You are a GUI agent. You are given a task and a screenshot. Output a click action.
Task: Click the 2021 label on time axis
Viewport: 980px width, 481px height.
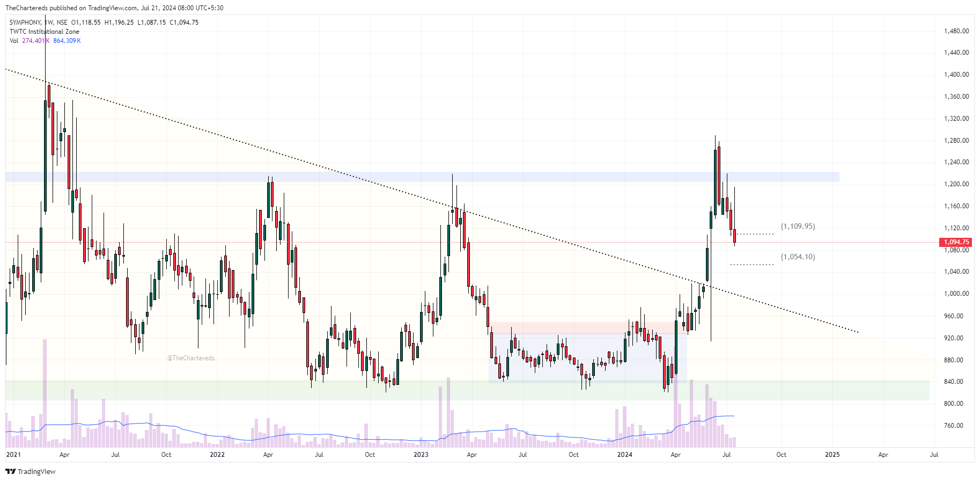pos(13,455)
